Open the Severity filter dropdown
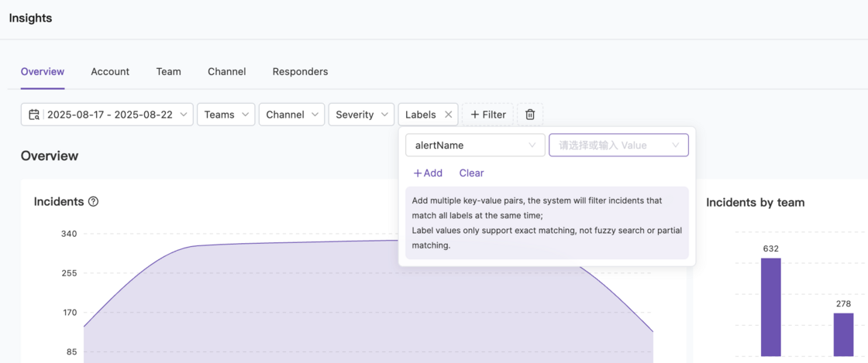Screen dimensions: 868x363 click(361, 115)
